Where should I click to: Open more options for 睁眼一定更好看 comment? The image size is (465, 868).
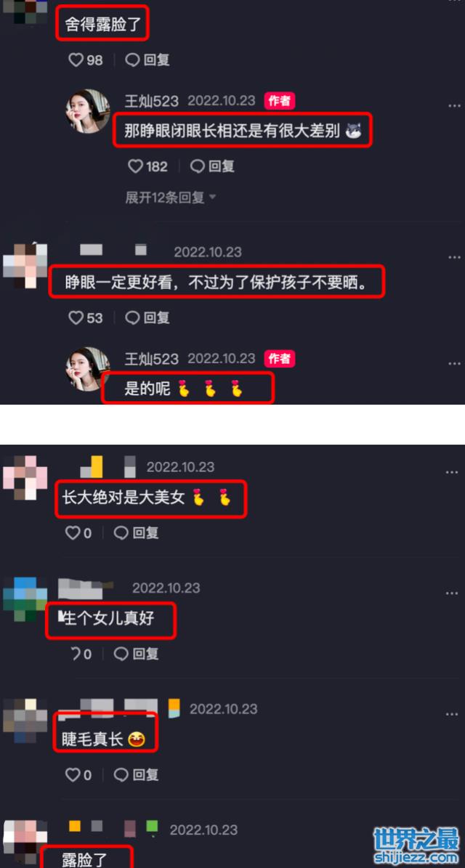coord(455,257)
